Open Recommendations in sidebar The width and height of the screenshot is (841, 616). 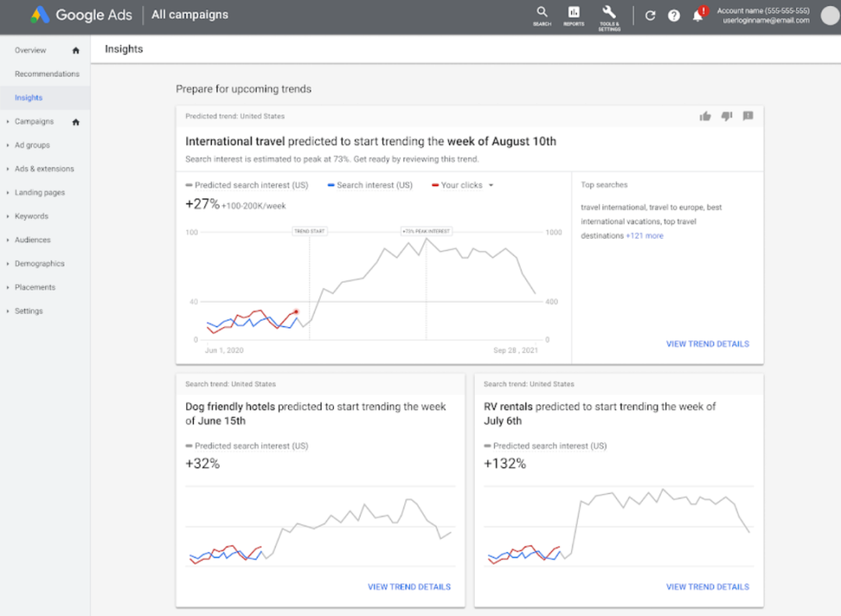click(x=48, y=74)
